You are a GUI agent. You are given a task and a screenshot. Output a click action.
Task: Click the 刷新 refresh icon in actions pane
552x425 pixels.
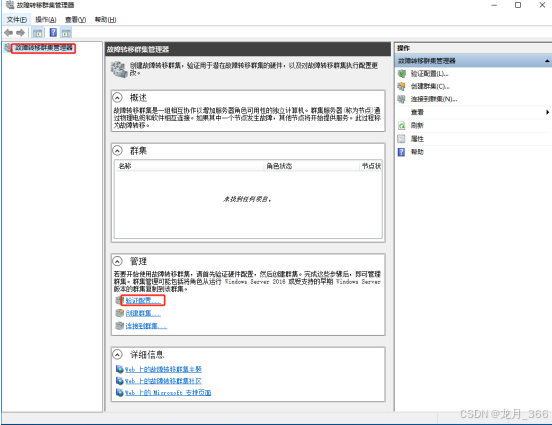click(x=401, y=125)
